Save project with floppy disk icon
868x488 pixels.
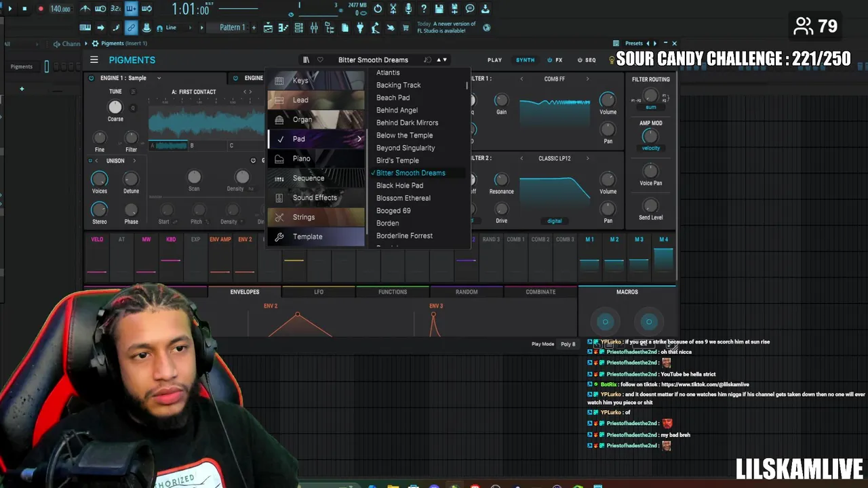439,9
